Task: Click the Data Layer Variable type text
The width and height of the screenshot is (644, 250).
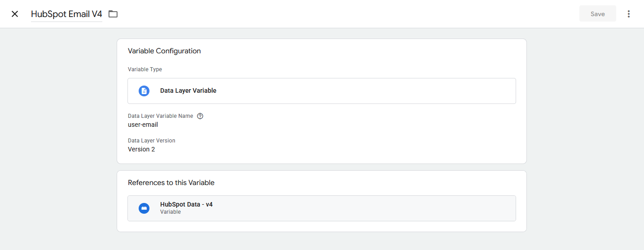Action: 188,91
